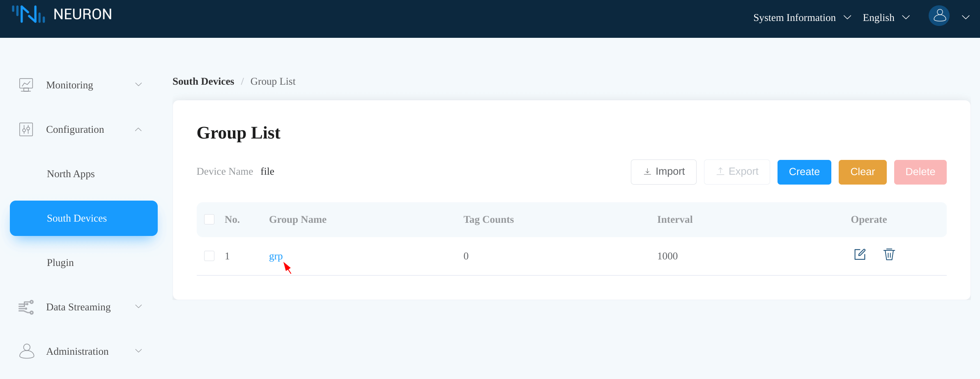Select North Apps in the sidebar
This screenshot has width=980, height=379.
71,173
